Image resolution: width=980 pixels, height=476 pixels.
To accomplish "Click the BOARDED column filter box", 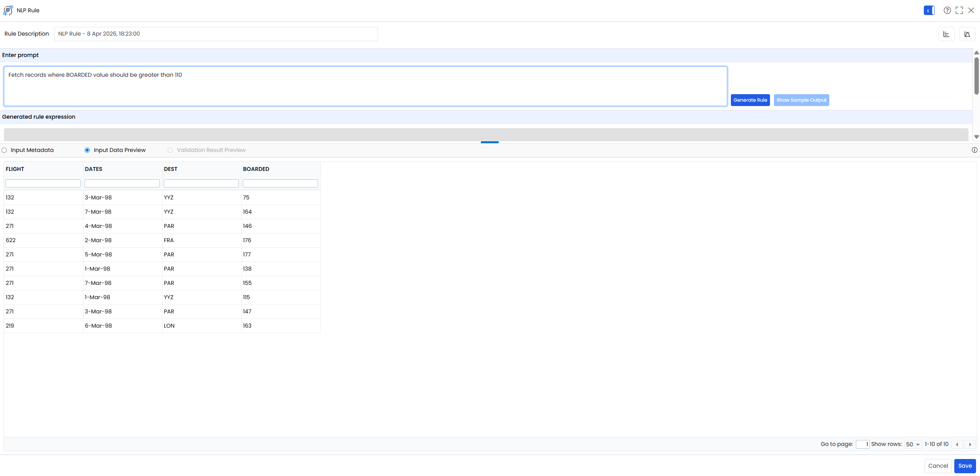I will tap(280, 183).
